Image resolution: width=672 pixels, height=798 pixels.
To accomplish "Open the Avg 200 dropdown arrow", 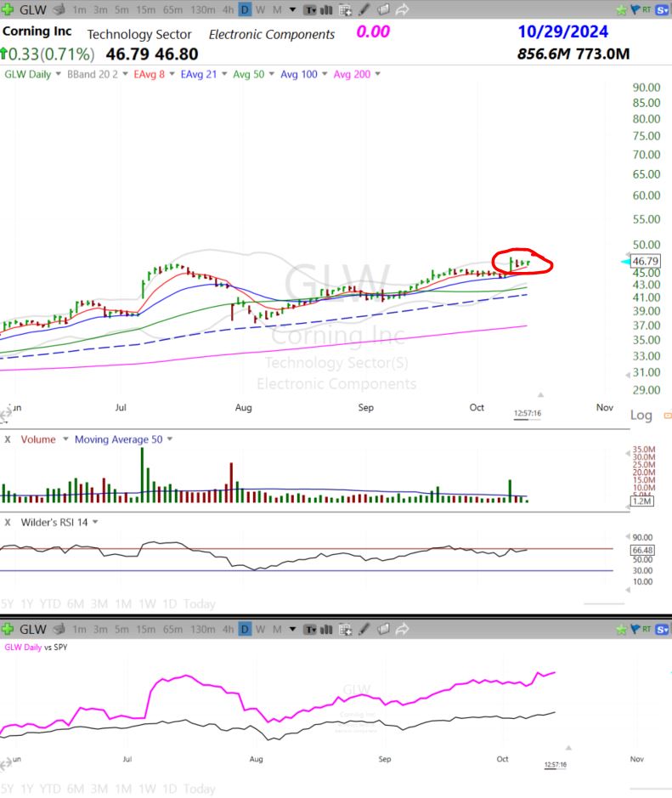I will pos(378,74).
